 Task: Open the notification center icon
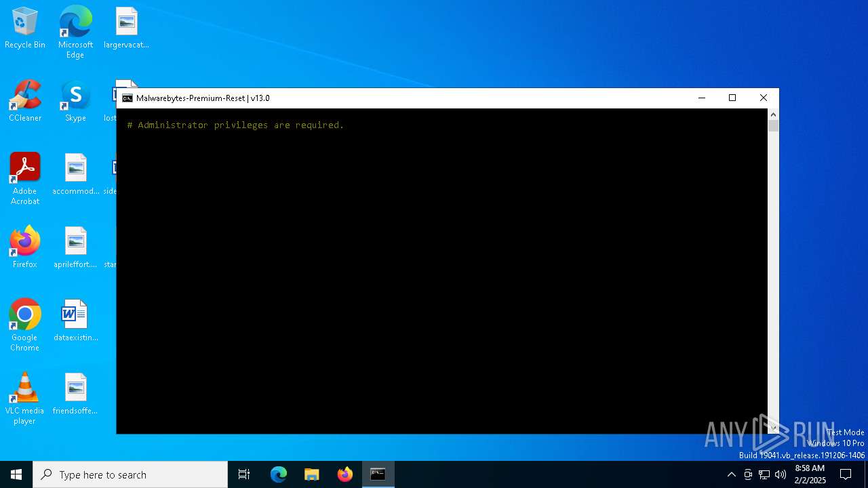[x=846, y=474]
